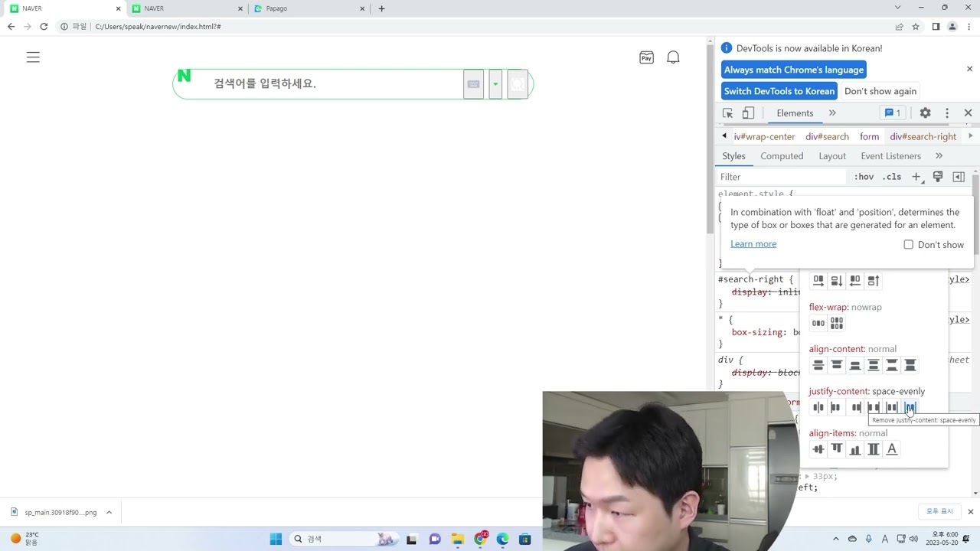Toggle the device toolbar
This screenshot has width=980, height=551.
[x=748, y=113]
